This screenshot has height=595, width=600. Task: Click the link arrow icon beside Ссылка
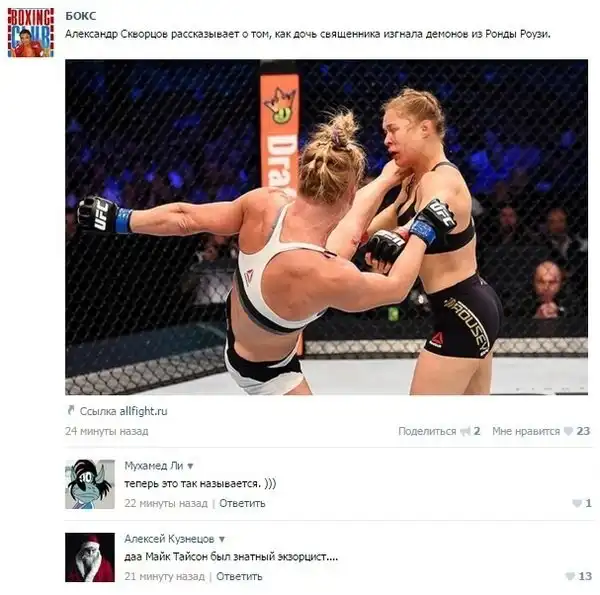click(x=70, y=410)
